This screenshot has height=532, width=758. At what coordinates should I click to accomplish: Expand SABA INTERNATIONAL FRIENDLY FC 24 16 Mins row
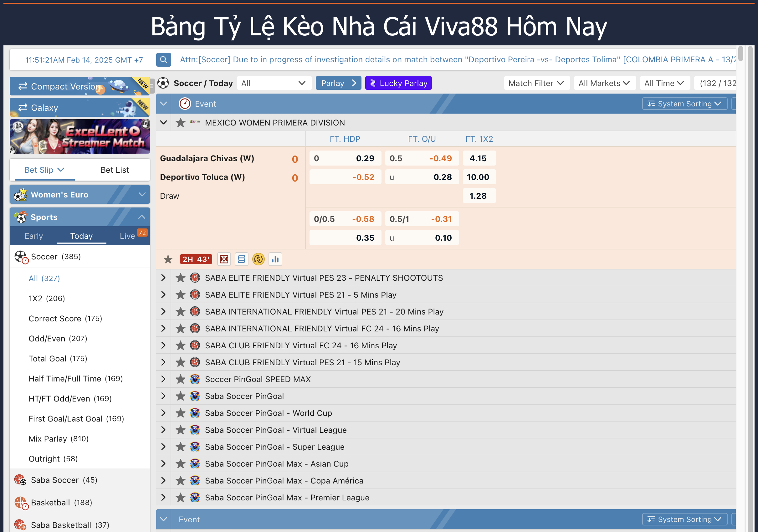click(163, 328)
